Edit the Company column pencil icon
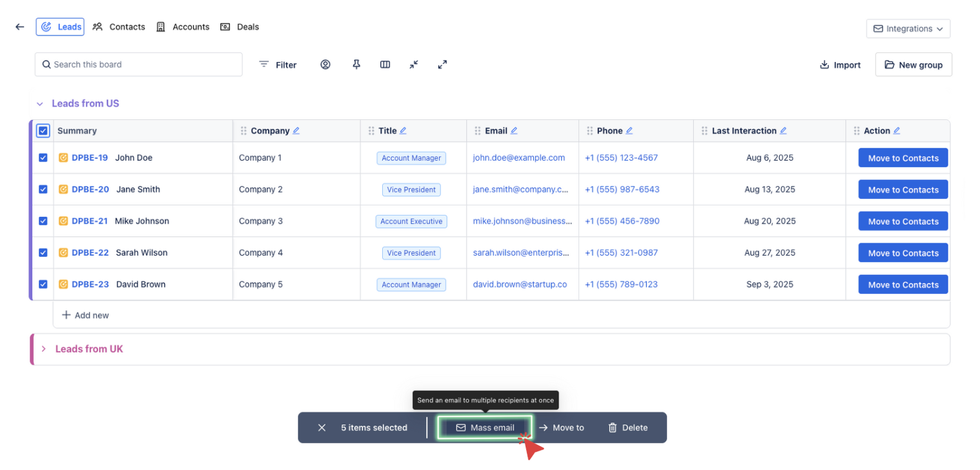980x470 pixels. (296, 130)
